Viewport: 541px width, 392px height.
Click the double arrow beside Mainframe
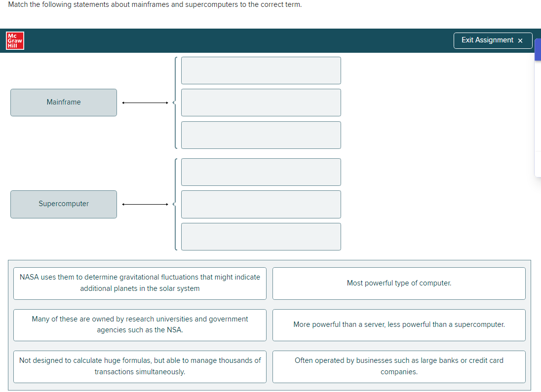[146, 103]
